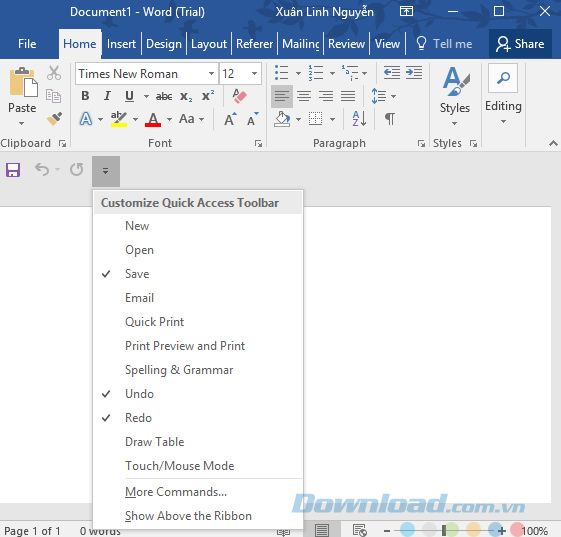
Task: Expand the font size 12 dropdown
Action: click(x=254, y=74)
